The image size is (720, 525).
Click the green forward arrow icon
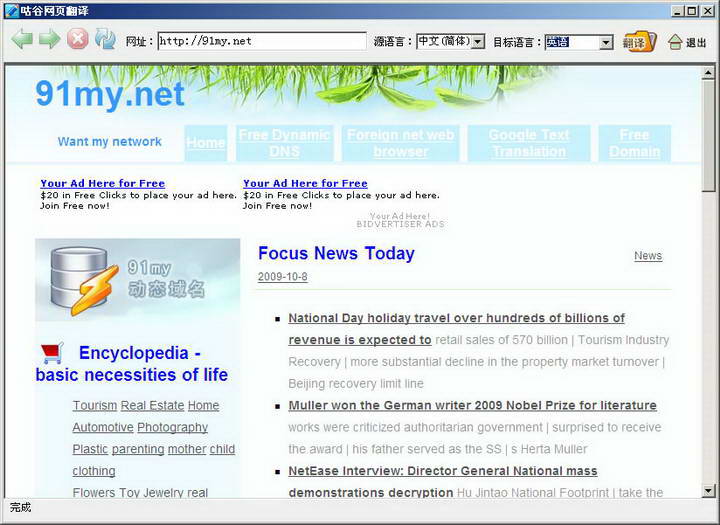coord(50,41)
